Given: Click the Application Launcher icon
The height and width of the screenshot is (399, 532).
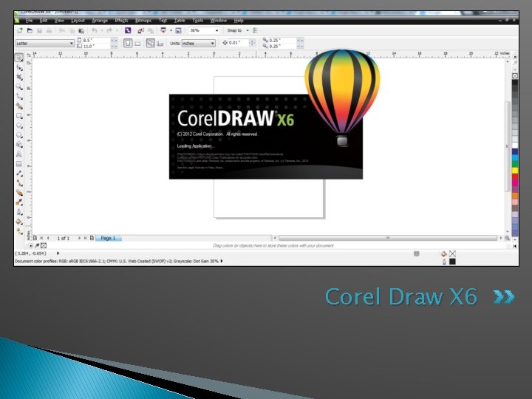Looking at the screenshot, I should tap(163, 30).
